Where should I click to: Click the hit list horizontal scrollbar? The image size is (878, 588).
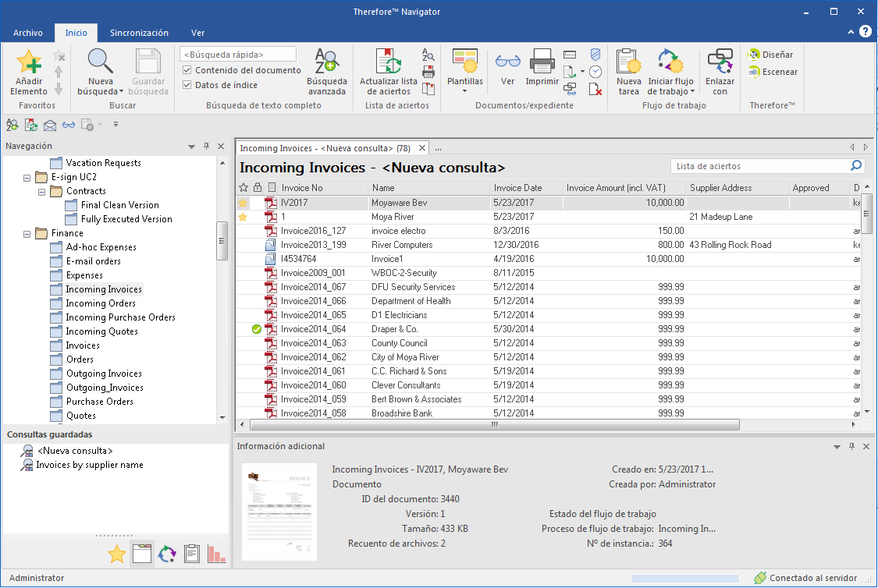[x=495, y=425]
